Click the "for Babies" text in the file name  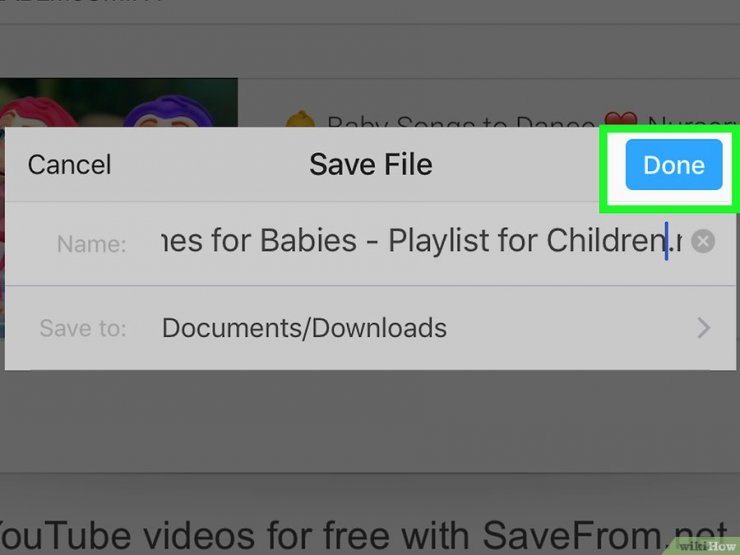pyautogui.click(x=284, y=241)
